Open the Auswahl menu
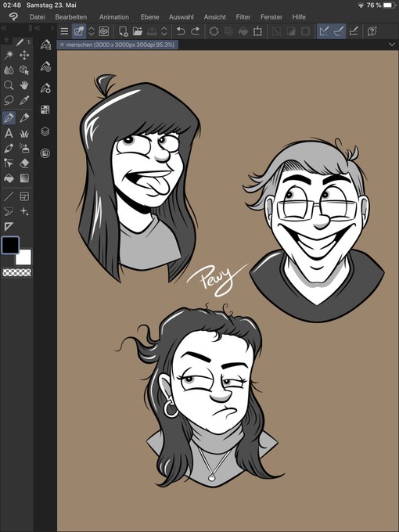399x532 pixels. tap(182, 17)
